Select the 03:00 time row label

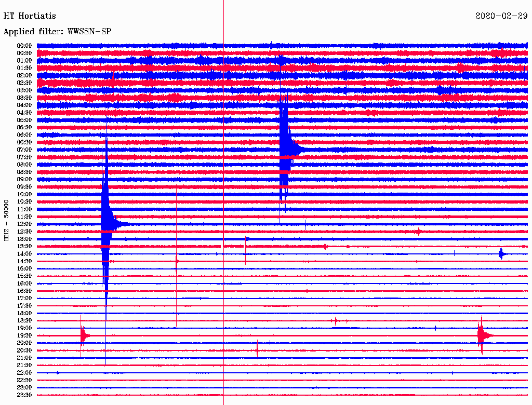tap(24, 90)
